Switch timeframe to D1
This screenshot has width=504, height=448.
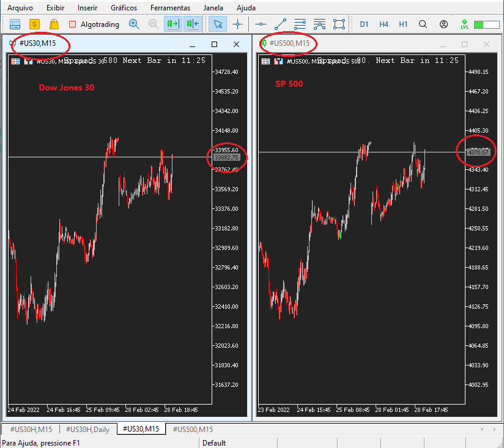point(364,24)
